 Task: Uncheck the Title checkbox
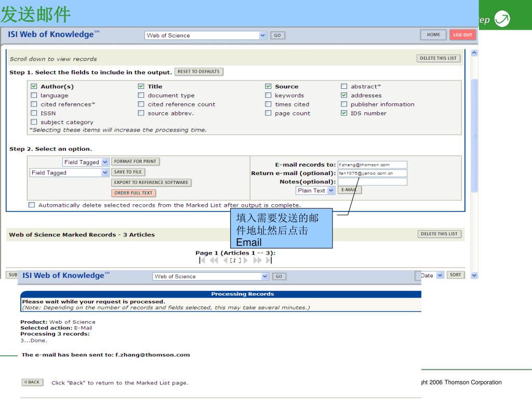point(141,86)
